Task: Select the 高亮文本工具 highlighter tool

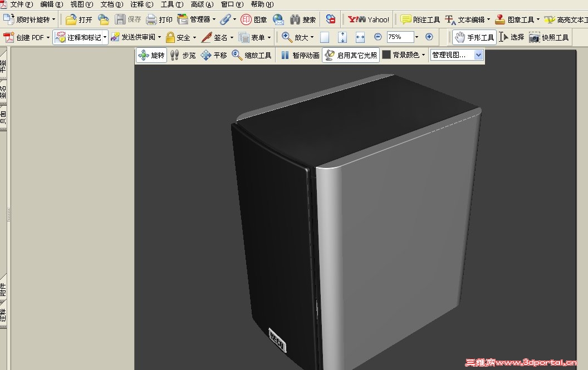Action: pos(566,19)
